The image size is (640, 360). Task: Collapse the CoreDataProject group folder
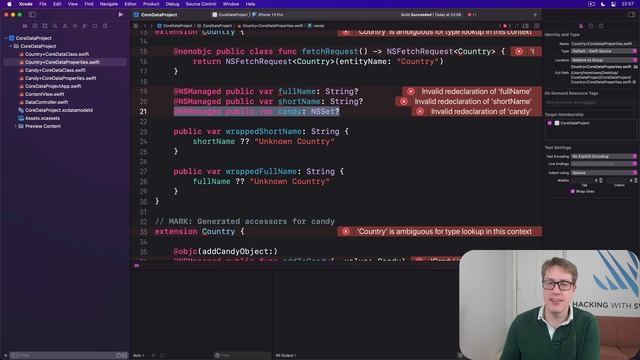coord(11,46)
